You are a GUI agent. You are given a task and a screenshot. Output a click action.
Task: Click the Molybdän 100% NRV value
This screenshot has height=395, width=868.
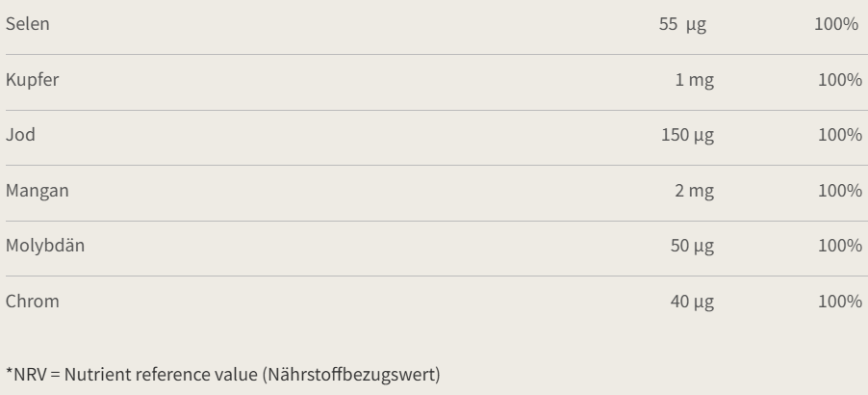pyautogui.click(x=840, y=246)
